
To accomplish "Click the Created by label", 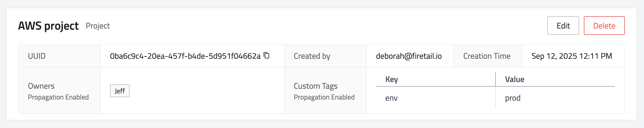I will pos(312,56).
